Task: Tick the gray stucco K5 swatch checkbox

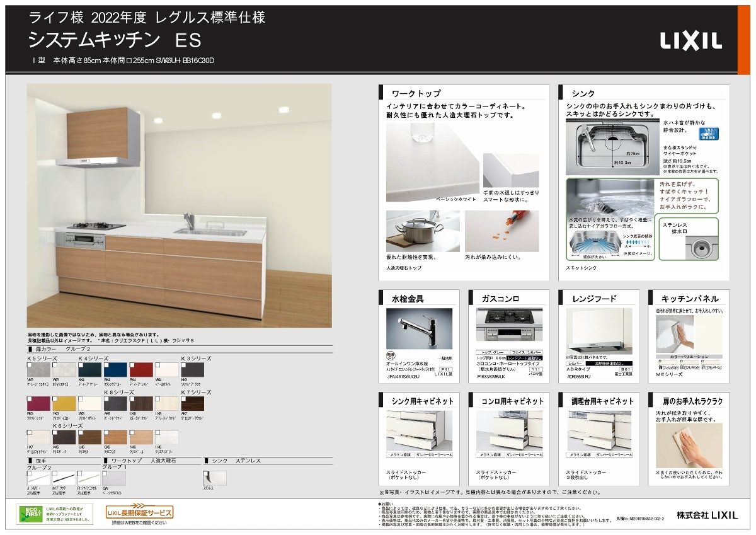Action: click(x=30, y=365)
